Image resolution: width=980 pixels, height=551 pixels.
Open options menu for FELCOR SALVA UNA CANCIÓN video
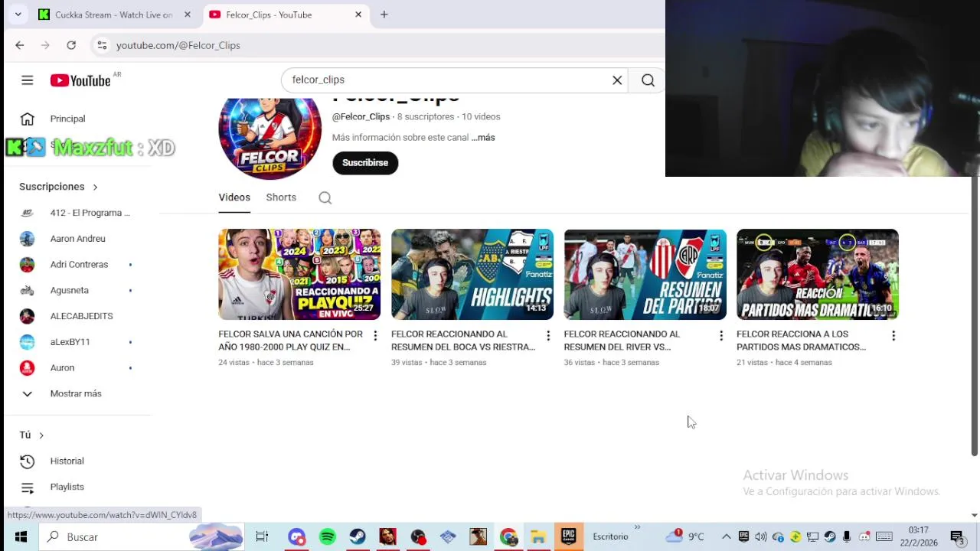click(375, 336)
